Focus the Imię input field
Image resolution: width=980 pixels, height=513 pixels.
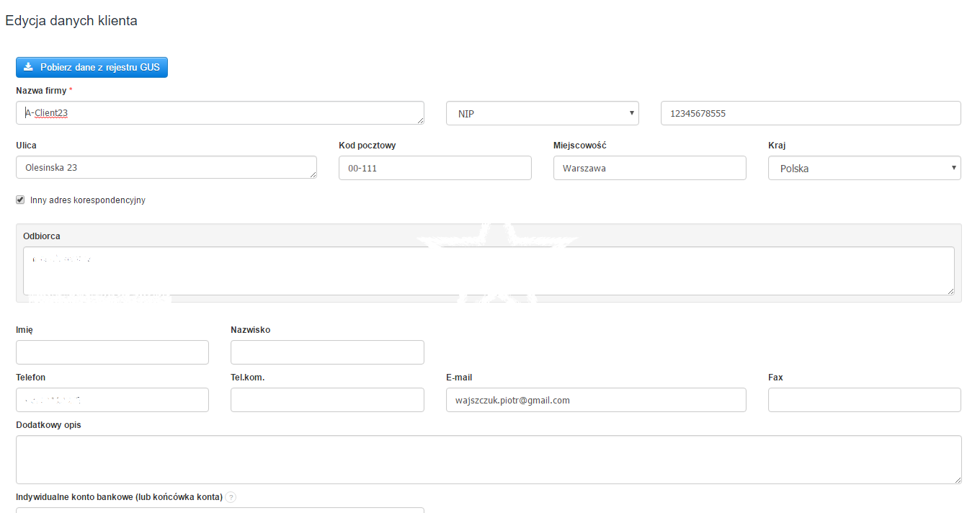coord(112,352)
